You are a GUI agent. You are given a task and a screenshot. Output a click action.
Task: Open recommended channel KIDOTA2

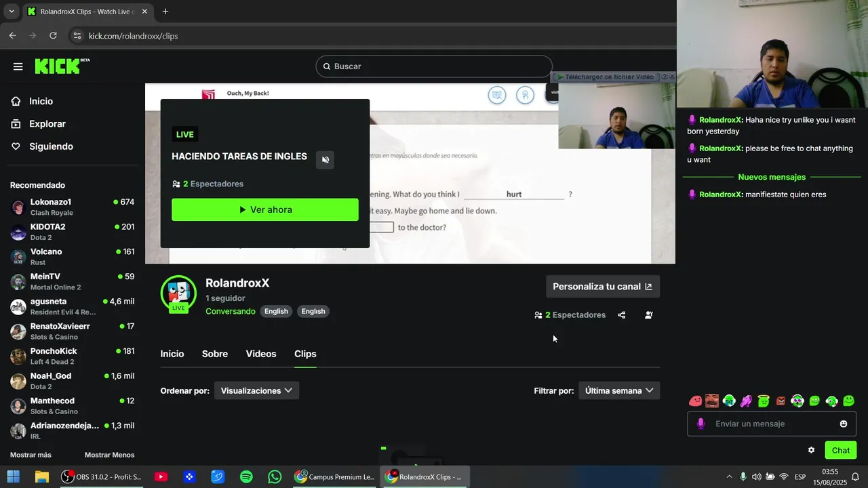[x=73, y=232]
